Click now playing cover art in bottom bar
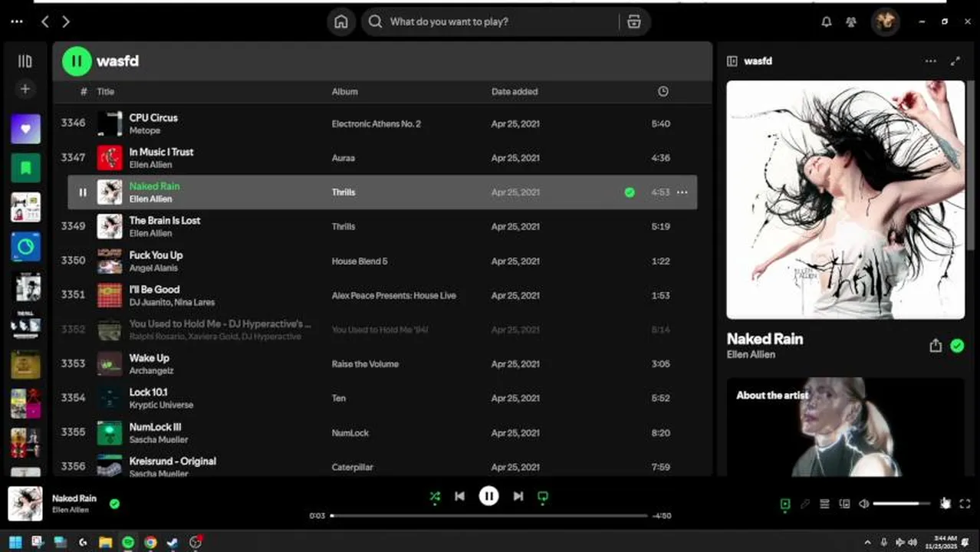 (x=25, y=504)
